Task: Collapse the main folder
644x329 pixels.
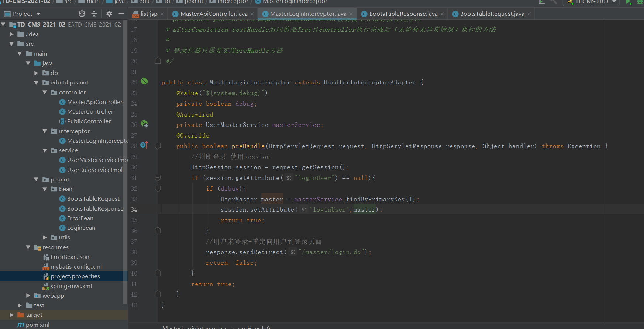Action: pyautogui.click(x=20, y=53)
